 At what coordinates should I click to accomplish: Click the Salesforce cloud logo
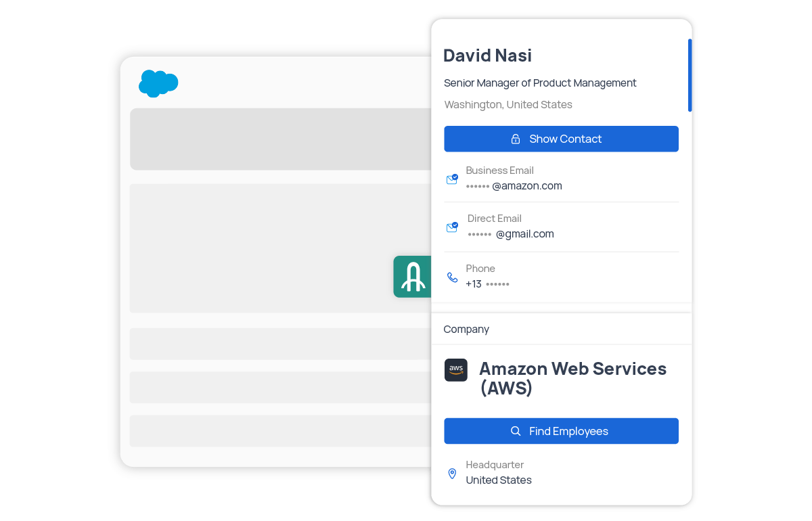point(158,83)
